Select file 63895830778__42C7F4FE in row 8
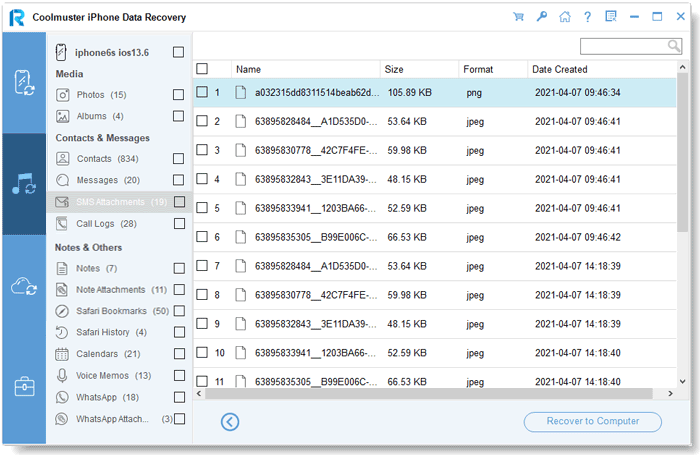Screen dimensions: 700x455 [316, 295]
